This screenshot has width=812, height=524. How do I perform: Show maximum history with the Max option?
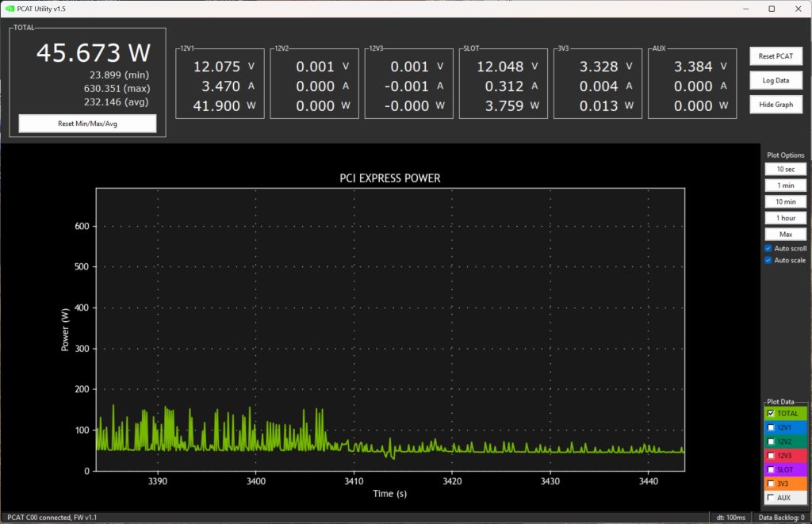(785, 234)
